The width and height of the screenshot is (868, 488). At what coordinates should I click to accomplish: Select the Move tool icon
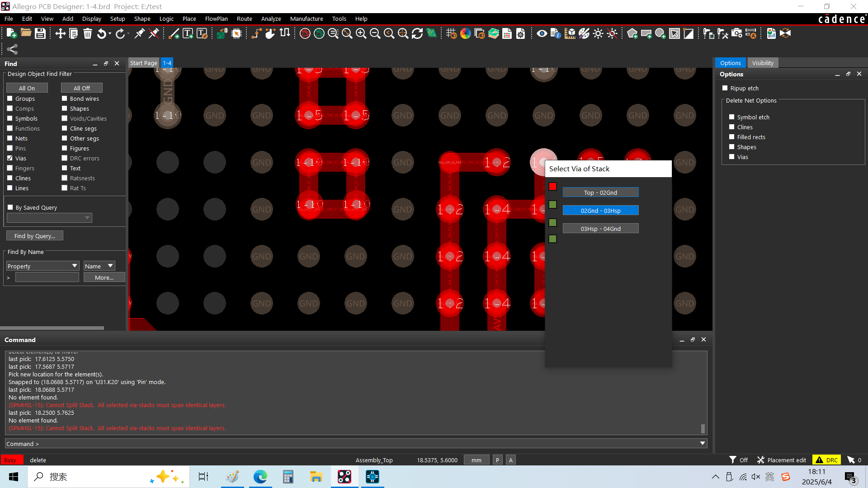click(60, 33)
